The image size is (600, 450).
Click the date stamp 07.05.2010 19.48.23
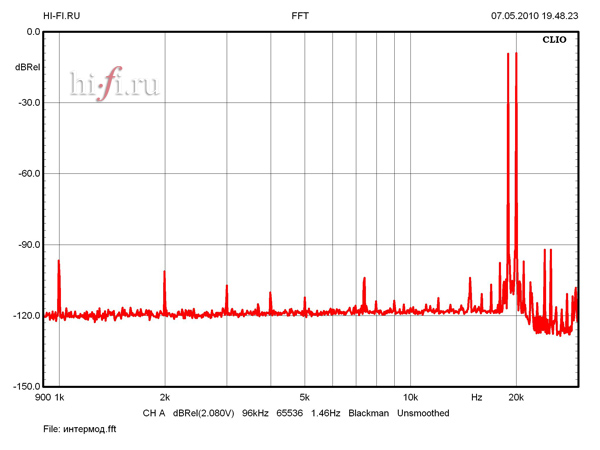pos(535,16)
